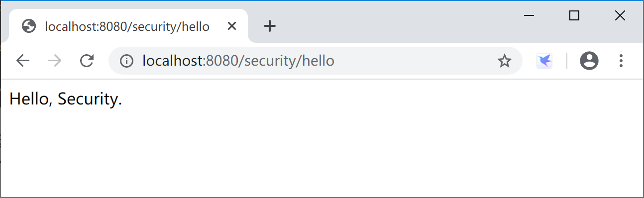Go back using the back arrow
The height and width of the screenshot is (198, 644).
23,61
